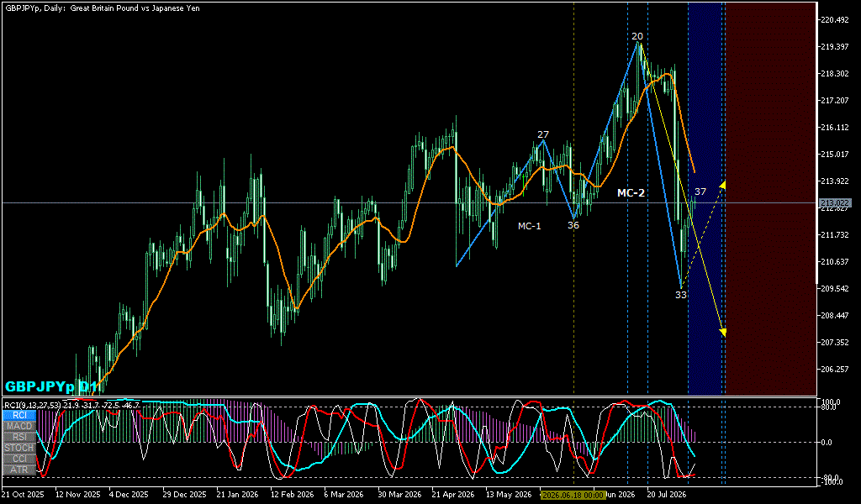This screenshot has height=504, width=861.
Task: Click the 220.492 price scale value
Action: coord(835,20)
